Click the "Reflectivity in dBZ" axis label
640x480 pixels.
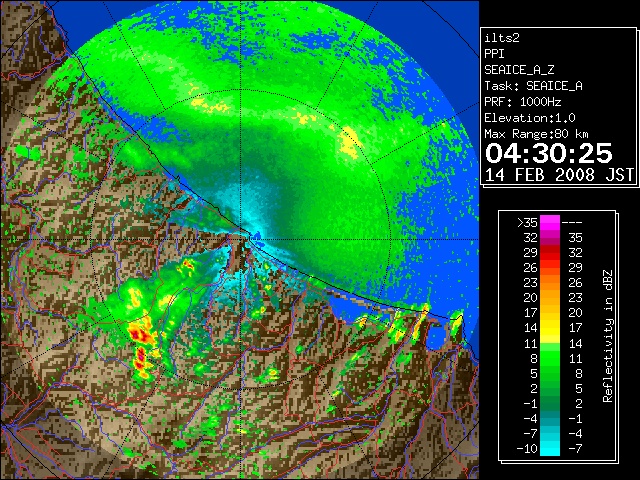coord(608,336)
